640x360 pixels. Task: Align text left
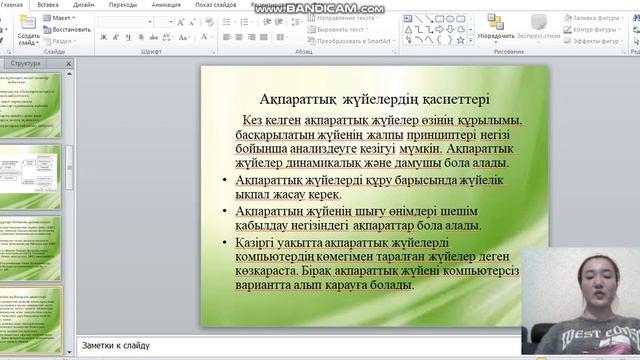227,37
